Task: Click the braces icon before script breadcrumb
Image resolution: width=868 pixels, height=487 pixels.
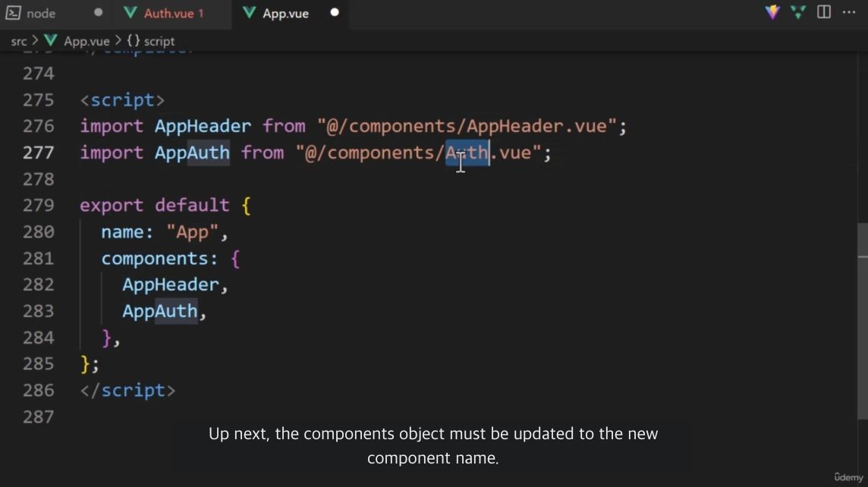Action: click(x=133, y=40)
